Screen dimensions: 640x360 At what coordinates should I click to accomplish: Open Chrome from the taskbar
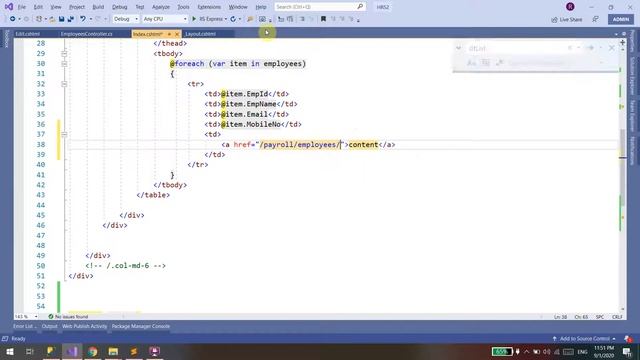point(93,351)
